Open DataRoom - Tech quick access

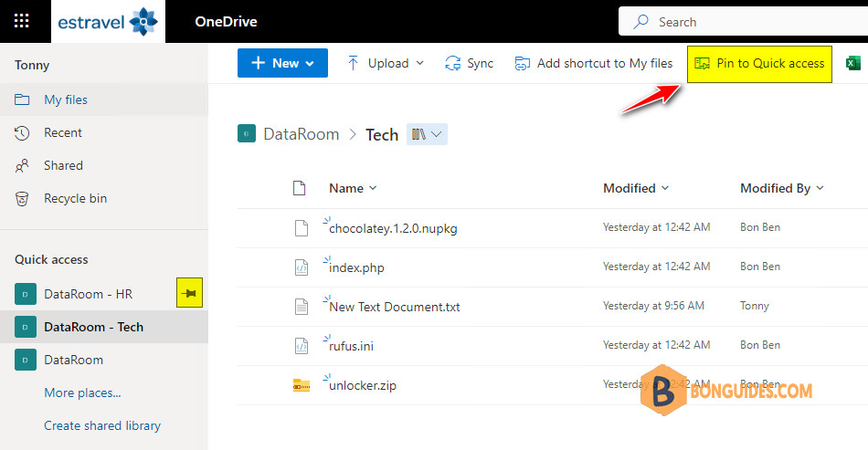[x=104, y=327]
